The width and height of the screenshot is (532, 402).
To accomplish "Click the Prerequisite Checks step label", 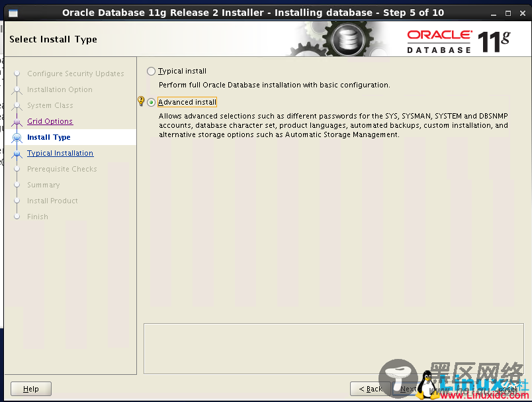I will 62,169.
